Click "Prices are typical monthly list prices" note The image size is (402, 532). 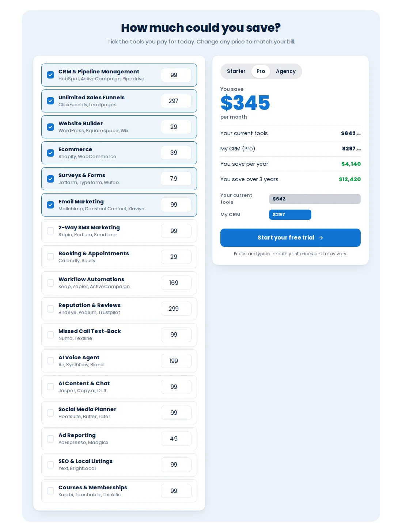(x=291, y=254)
